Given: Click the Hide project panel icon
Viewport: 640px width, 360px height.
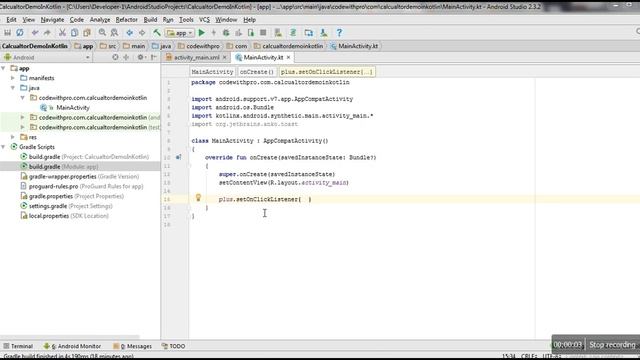Looking at the screenshot, I should tap(153, 58).
